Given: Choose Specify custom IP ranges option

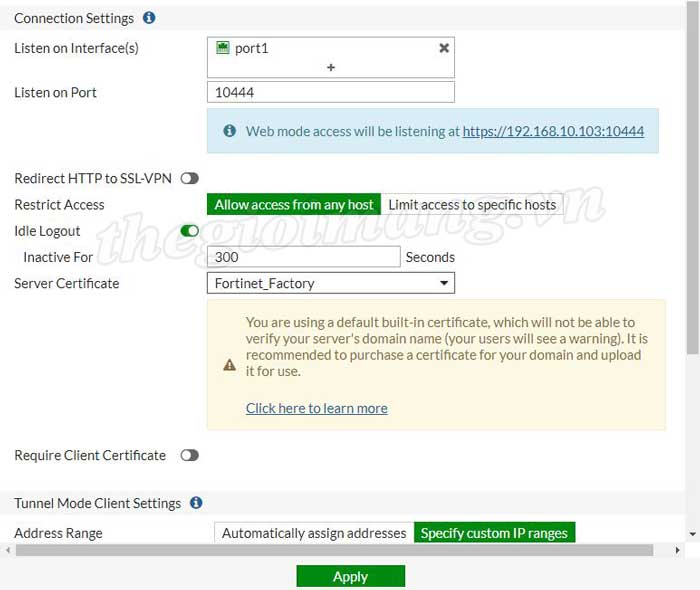Looking at the screenshot, I should [494, 533].
